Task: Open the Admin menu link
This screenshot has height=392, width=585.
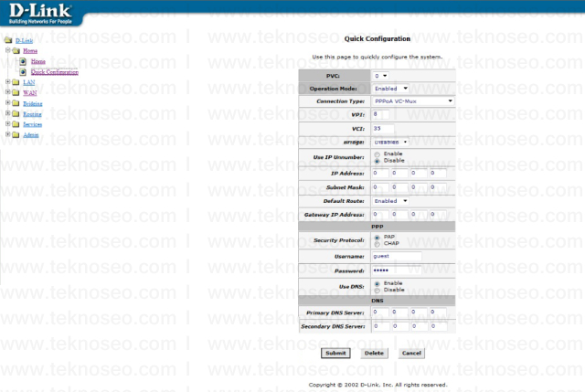Action: [x=30, y=135]
